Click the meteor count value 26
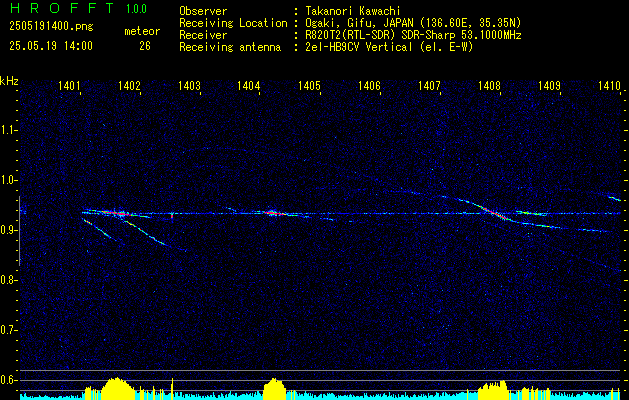Image resolution: width=629 pixels, height=400 pixels. (x=145, y=46)
